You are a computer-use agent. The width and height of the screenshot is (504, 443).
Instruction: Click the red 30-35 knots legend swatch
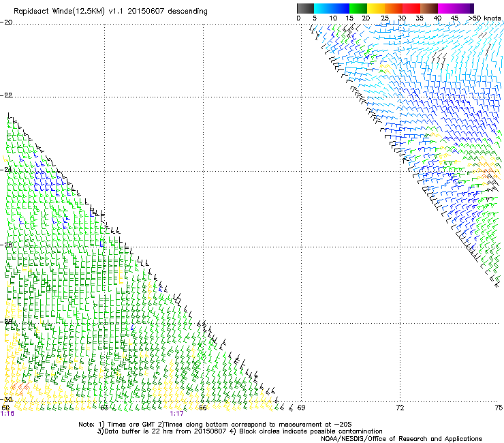pos(411,8)
